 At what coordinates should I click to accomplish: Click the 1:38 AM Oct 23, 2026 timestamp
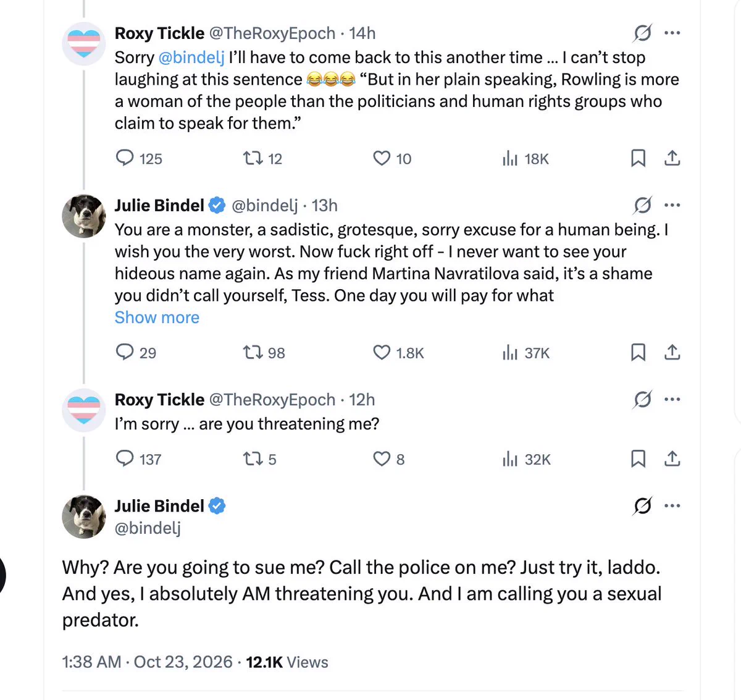click(x=147, y=662)
